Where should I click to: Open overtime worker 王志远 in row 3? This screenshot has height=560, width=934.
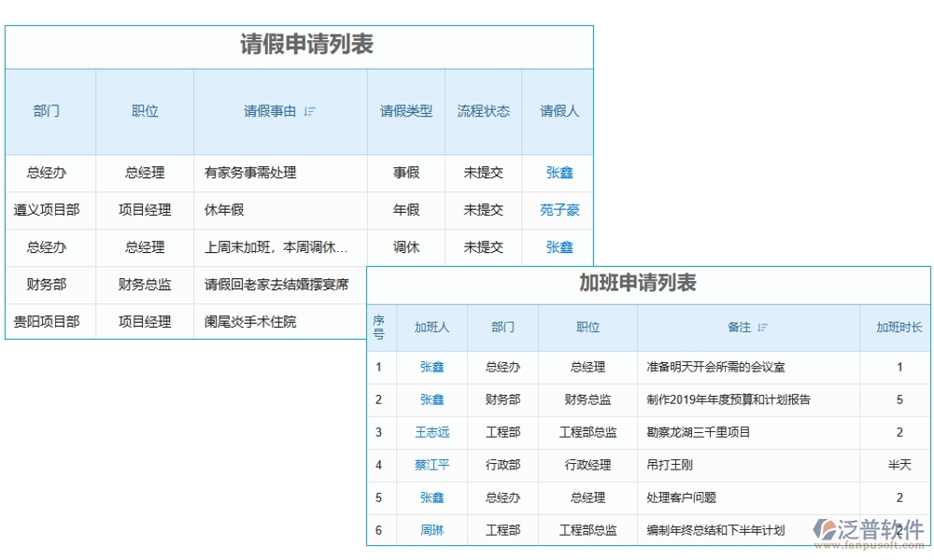(x=431, y=432)
